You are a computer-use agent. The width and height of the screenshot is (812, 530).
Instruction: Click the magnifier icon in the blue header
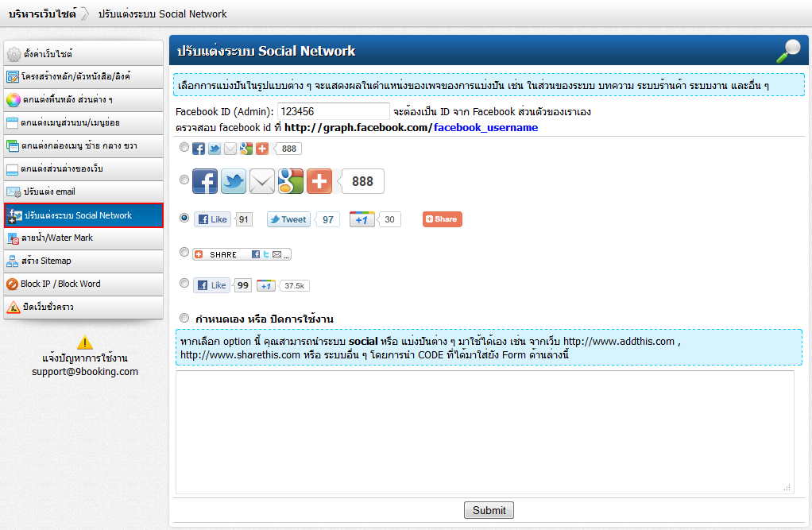(x=789, y=51)
